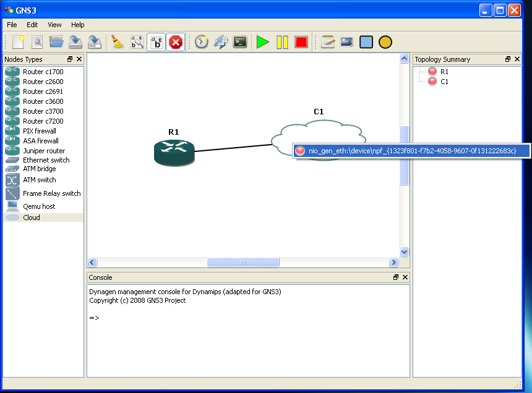
Task: Click the Save topology icon
Action: click(x=75, y=43)
